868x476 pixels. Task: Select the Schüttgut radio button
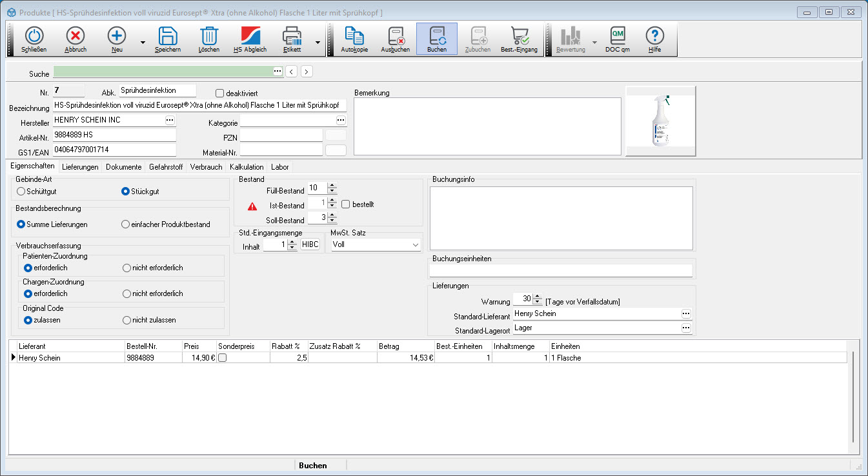[x=21, y=192]
